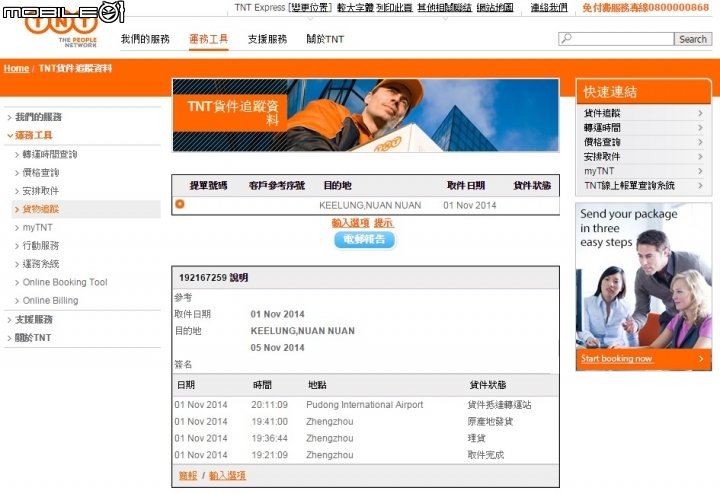Click Home breadcrumb link
Viewport: 720px width, 494px height.
[x=17, y=68]
